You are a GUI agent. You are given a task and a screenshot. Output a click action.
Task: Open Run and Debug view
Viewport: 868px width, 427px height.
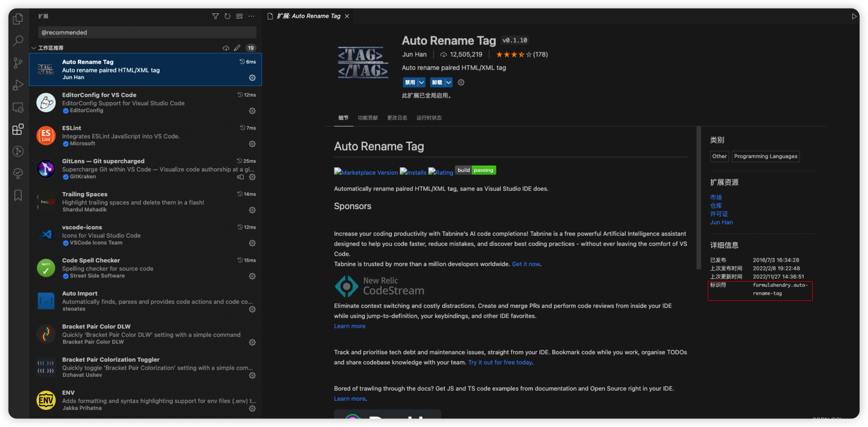point(18,85)
